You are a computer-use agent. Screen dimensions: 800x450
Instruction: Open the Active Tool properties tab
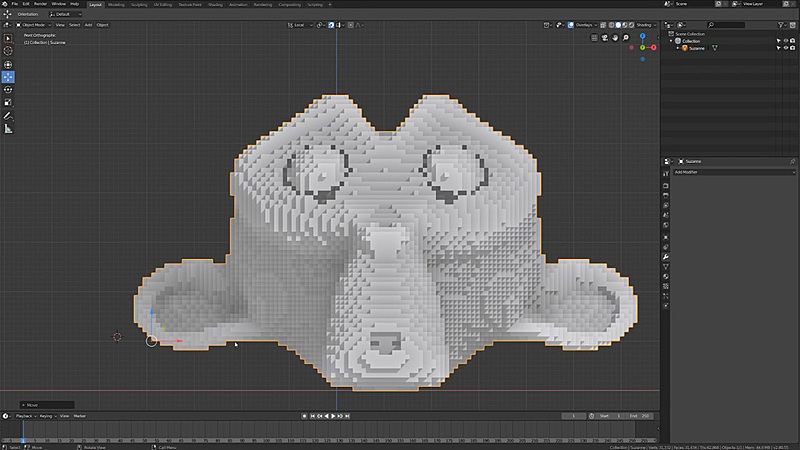[666, 173]
